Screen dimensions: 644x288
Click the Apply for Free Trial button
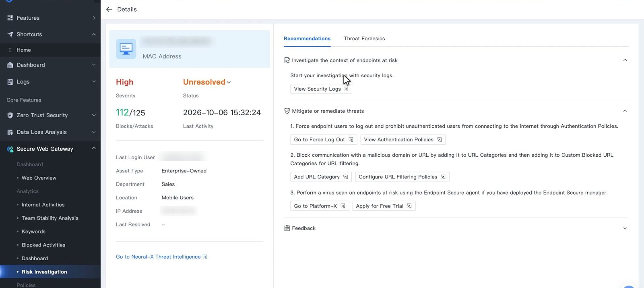[x=384, y=206]
